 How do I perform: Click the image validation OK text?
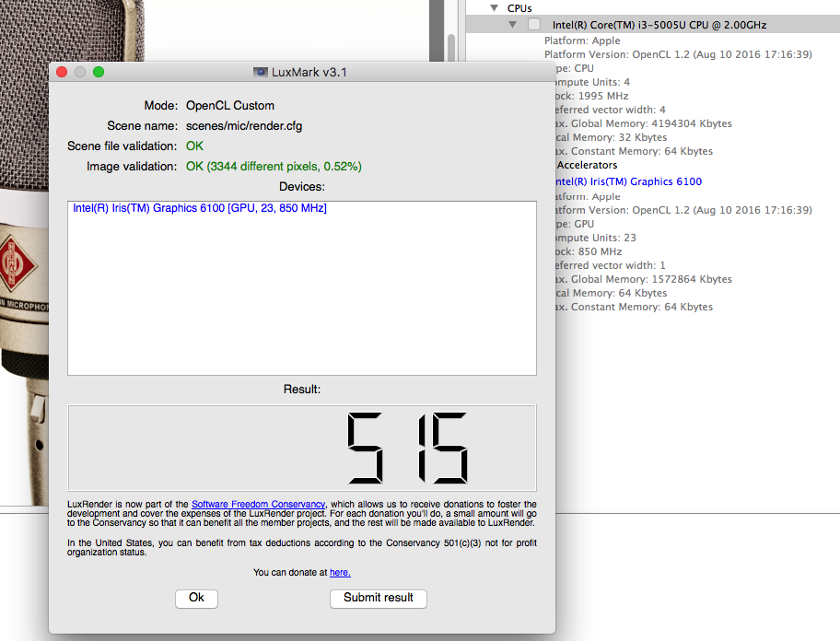pos(274,167)
